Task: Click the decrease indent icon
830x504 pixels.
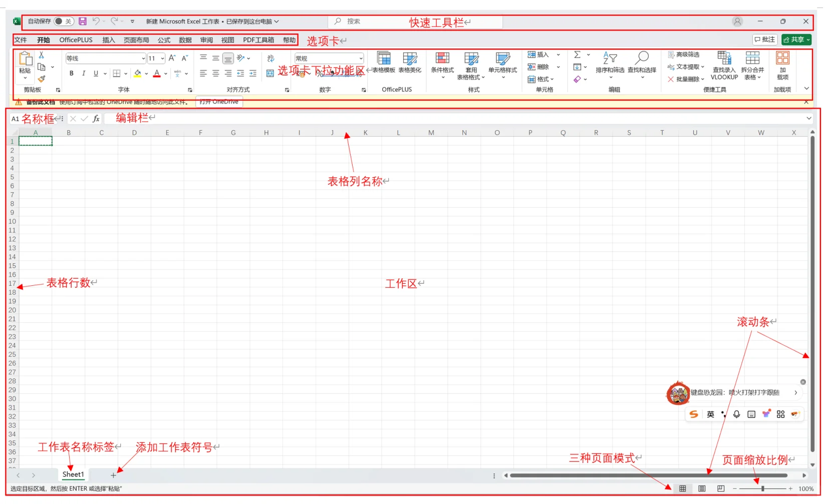Action: 240,74
